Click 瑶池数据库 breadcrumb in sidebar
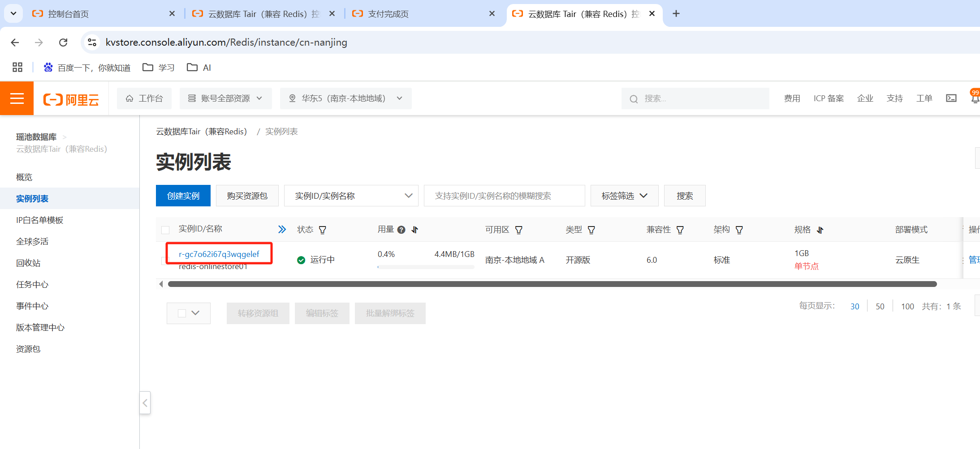This screenshot has height=449, width=980. tap(36, 137)
